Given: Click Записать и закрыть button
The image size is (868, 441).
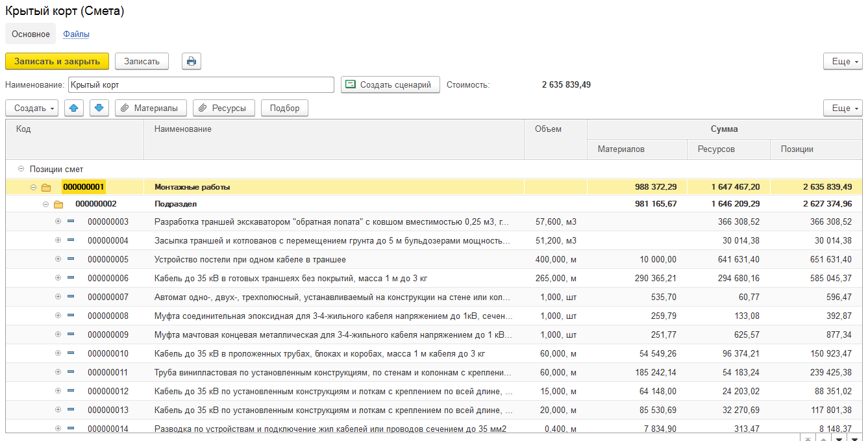Looking at the screenshot, I should coord(57,61).
